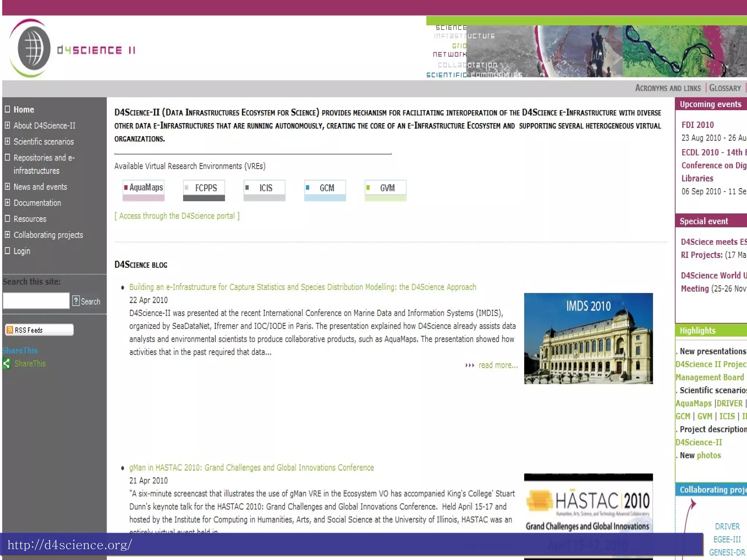Click Access through the D4Science portal link
Screen dimensions: 747x560
click(x=177, y=216)
